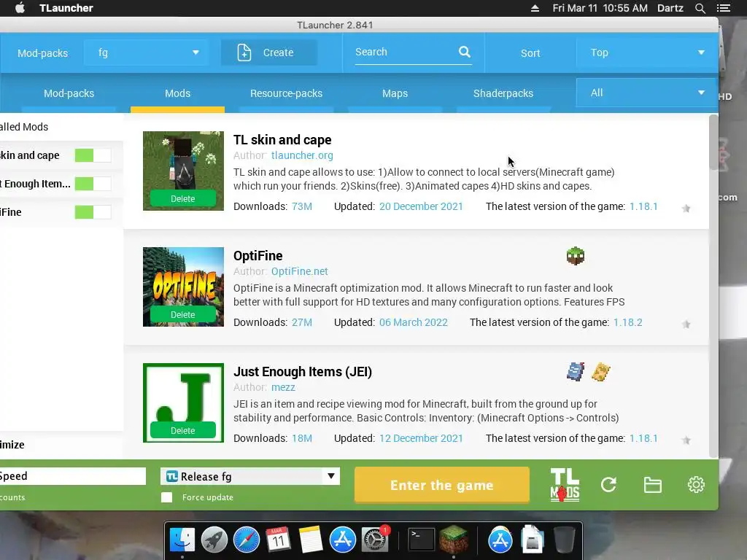The height and width of the screenshot is (560, 747).
Task: Open System Preferences in the Dock
Action: click(376, 540)
